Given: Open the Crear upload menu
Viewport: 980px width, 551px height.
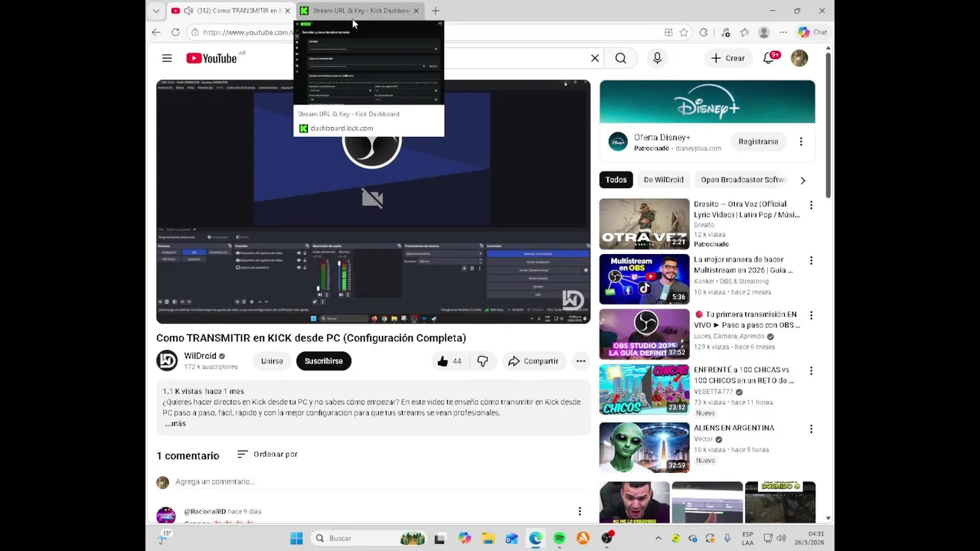Looking at the screenshot, I should click(727, 58).
